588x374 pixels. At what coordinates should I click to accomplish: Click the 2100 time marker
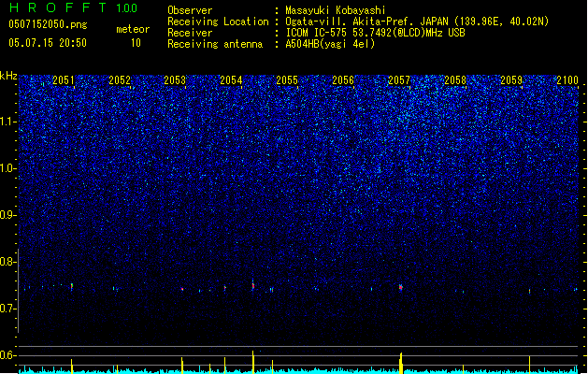pos(567,80)
